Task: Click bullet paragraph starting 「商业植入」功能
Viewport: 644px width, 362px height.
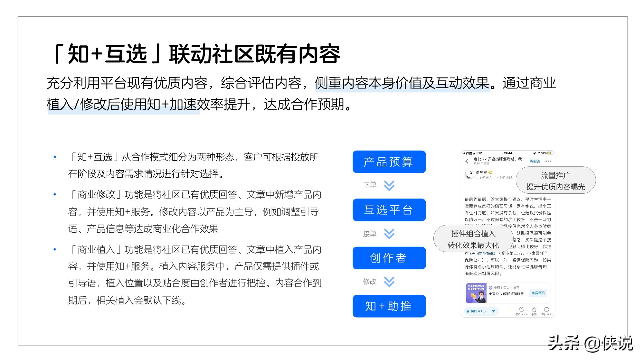Action: [194, 275]
